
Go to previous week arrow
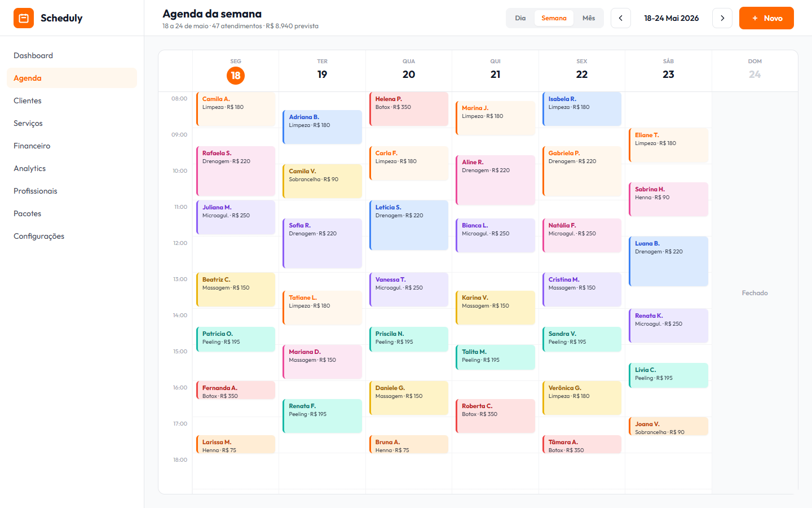point(621,18)
